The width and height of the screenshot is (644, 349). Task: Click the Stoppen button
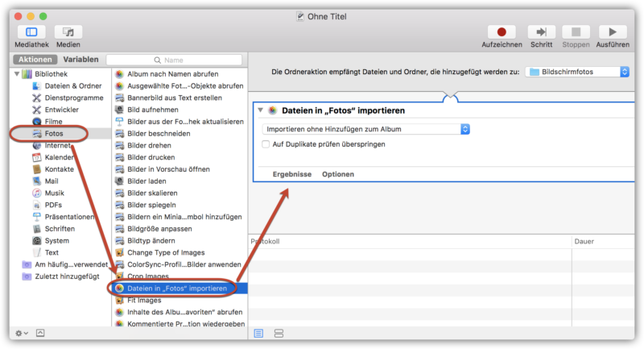(x=576, y=32)
